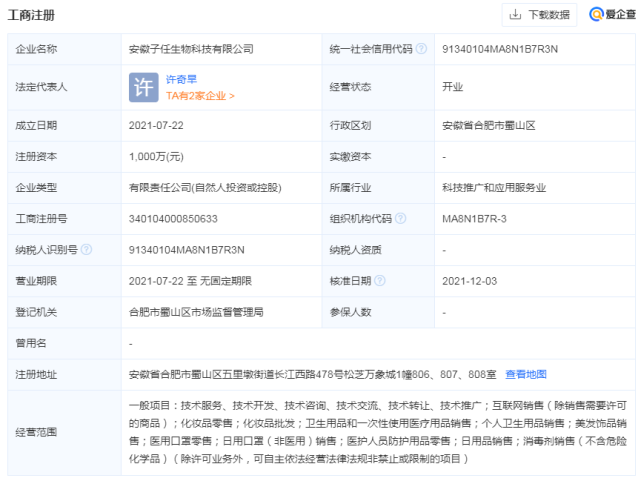Open 查看地图 map link
The width and height of the screenshot is (641, 481).
[x=526, y=374]
